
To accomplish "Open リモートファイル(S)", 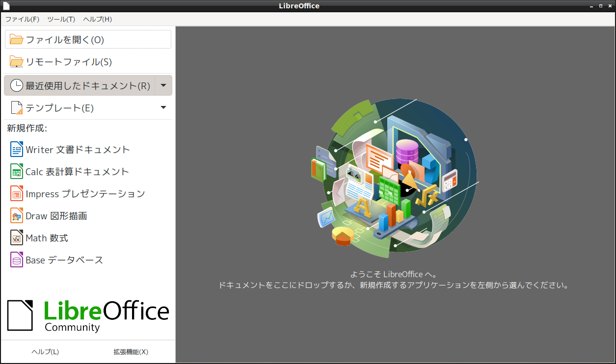I will [x=88, y=62].
